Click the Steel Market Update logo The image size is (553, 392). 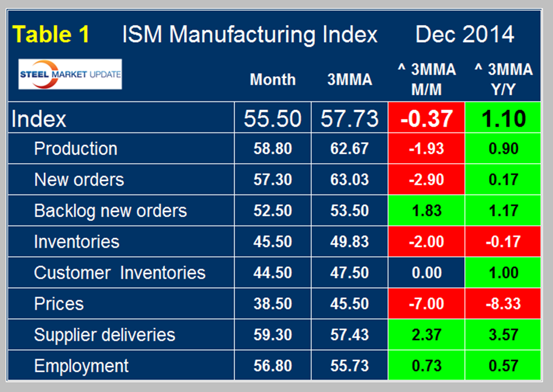70,74
